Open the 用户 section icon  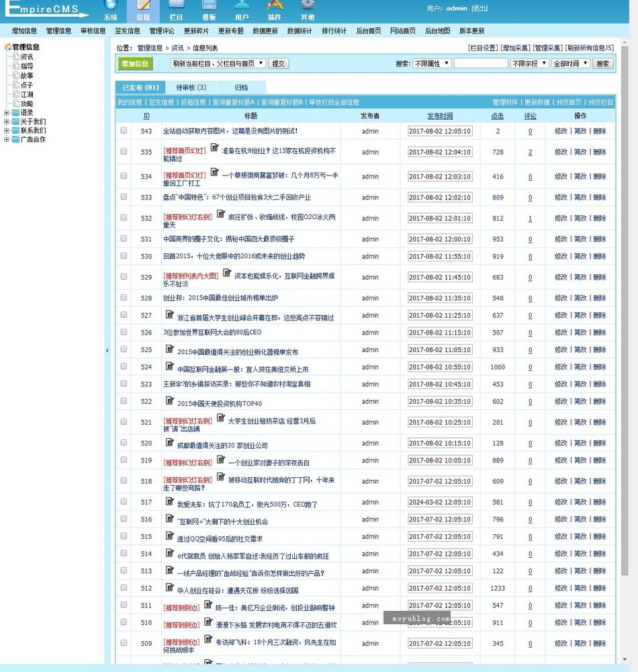pyautogui.click(x=242, y=5)
